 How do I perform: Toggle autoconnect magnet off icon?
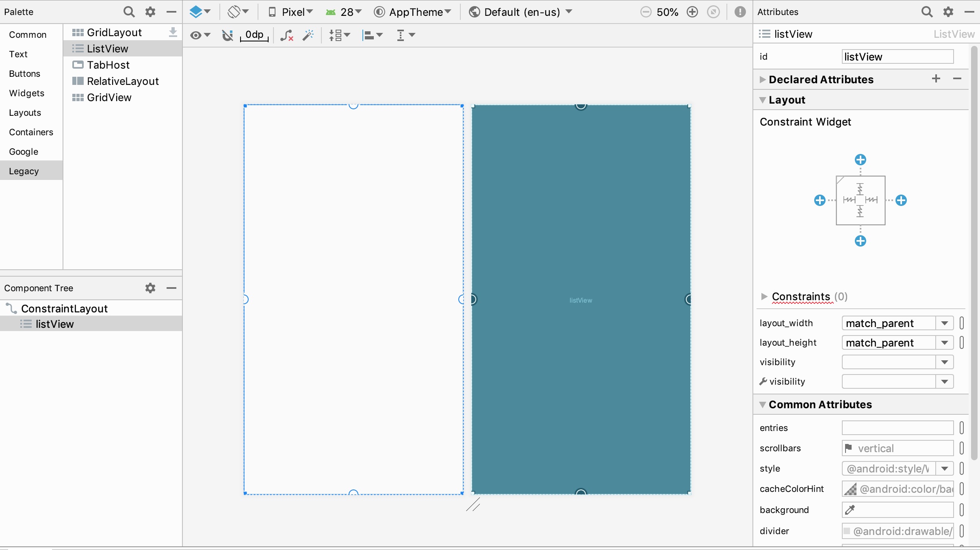(228, 35)
